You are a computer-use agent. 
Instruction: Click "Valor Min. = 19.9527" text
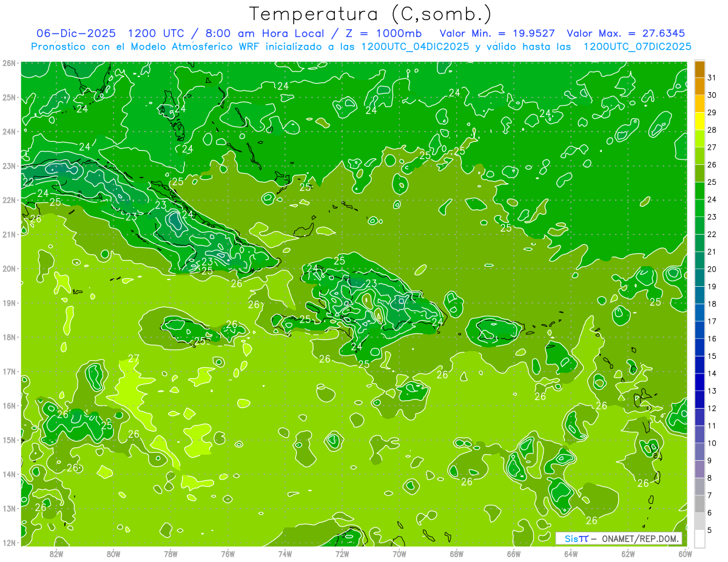[x=497, y=33]
